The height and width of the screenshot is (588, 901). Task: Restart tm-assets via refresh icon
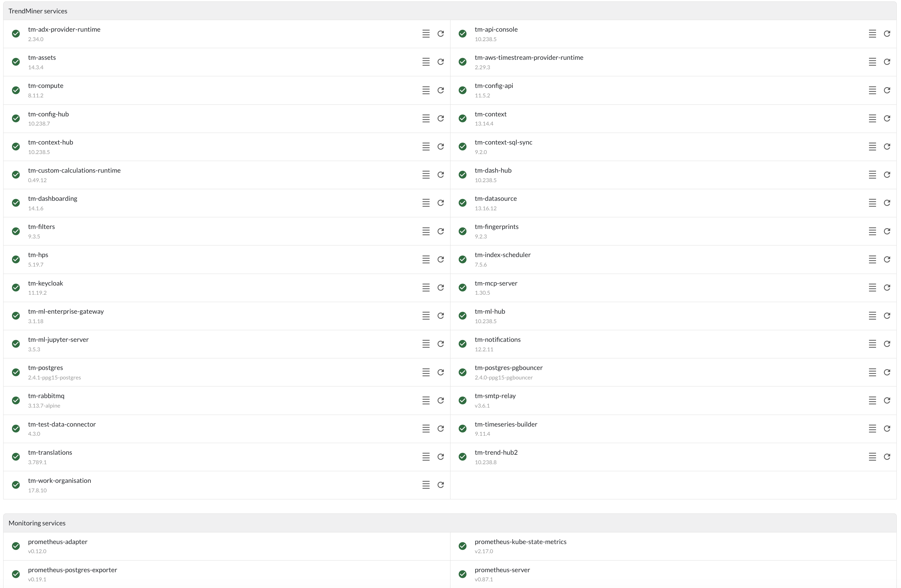tap(441, 62)
